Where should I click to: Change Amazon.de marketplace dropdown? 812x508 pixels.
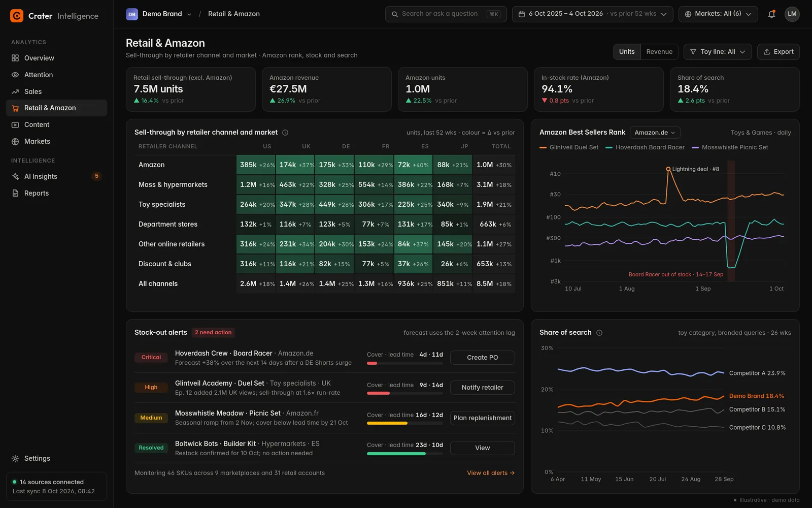tap(655, 133)
